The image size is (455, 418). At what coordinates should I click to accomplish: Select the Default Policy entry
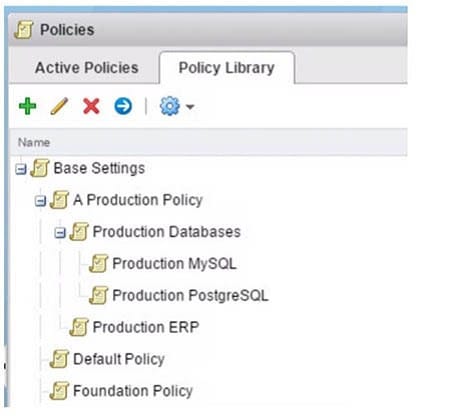pyautogui.click(x=119, y=359)
